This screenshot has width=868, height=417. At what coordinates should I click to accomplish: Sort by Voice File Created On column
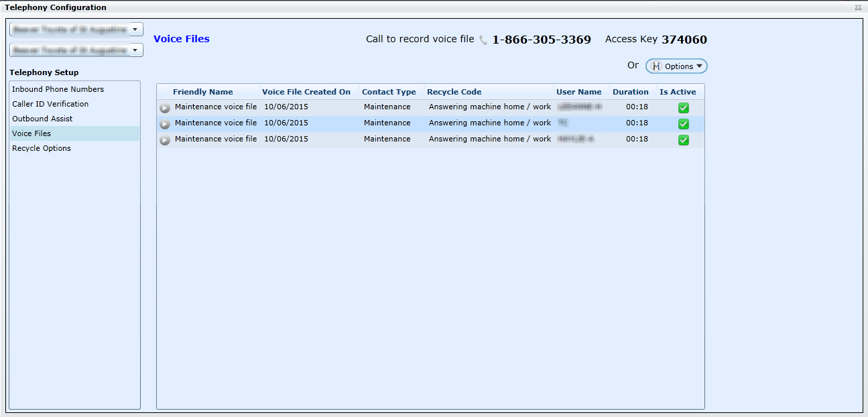coord(306,92)
